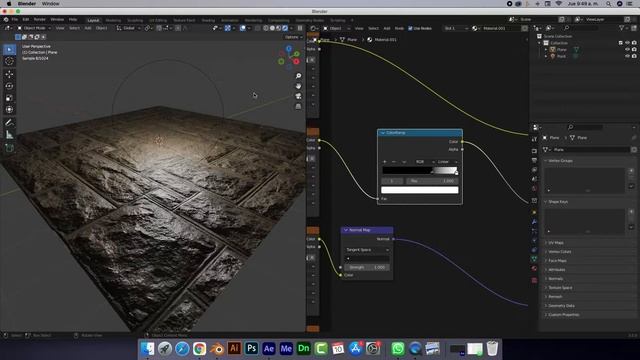Open the Slot 1 dropdown in shader editor
This screenshot has width=640, height=360.
(x=456, y=28)
